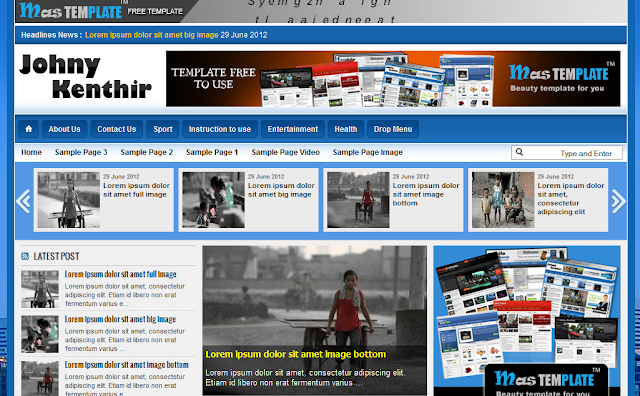
Task: Click the Template Free To Use header banner
Action: coord(393,79)
